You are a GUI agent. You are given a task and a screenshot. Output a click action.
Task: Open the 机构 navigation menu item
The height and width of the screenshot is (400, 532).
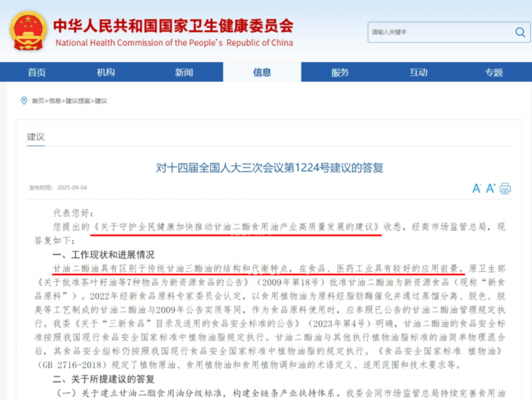point(106,73)
